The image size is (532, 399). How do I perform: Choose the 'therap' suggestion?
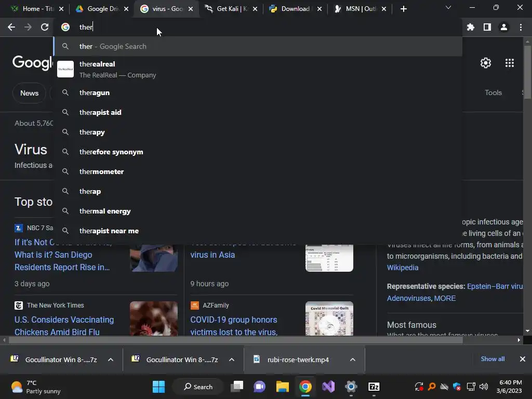(258, 191)
